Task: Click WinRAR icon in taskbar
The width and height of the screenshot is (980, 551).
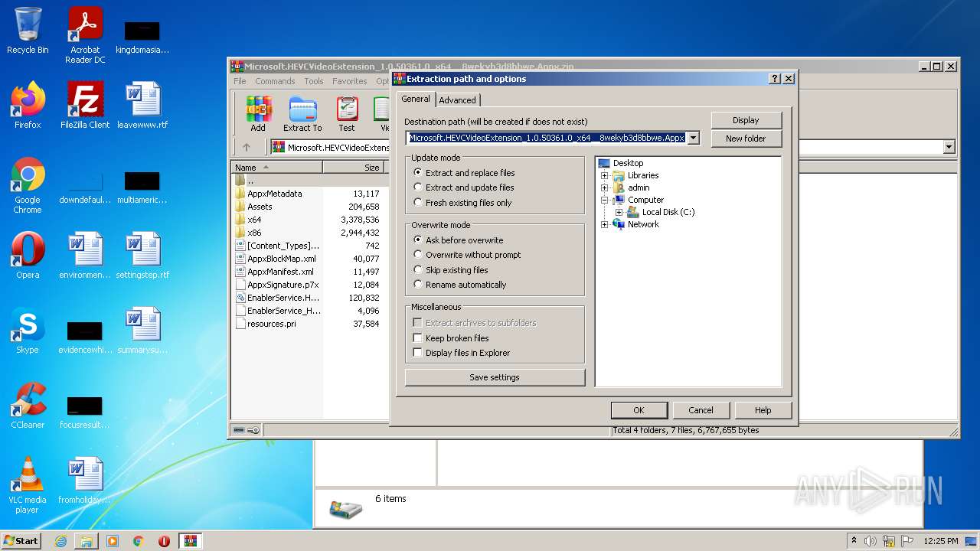Action: click(190, 541)
